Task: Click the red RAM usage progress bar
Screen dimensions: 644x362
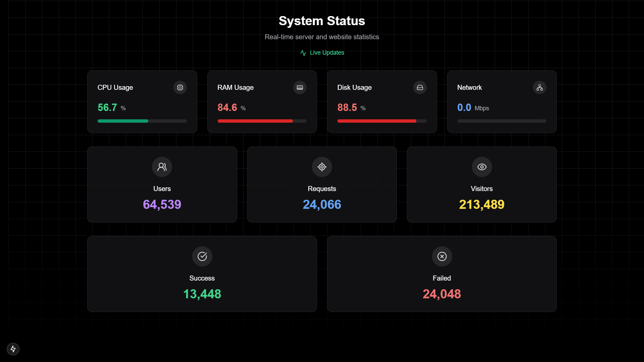Action: click(255, 121)
